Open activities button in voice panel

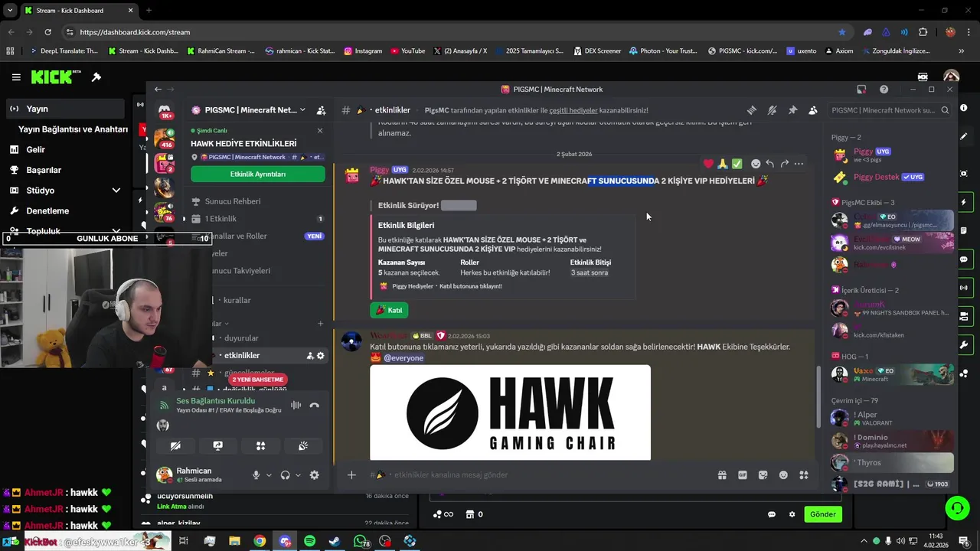point(260,445)
